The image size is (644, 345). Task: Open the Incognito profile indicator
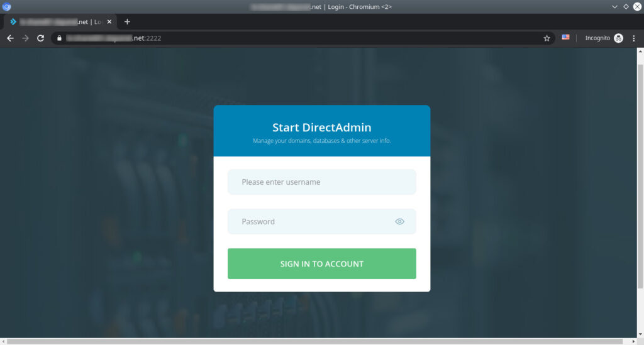tap(604, 38)
